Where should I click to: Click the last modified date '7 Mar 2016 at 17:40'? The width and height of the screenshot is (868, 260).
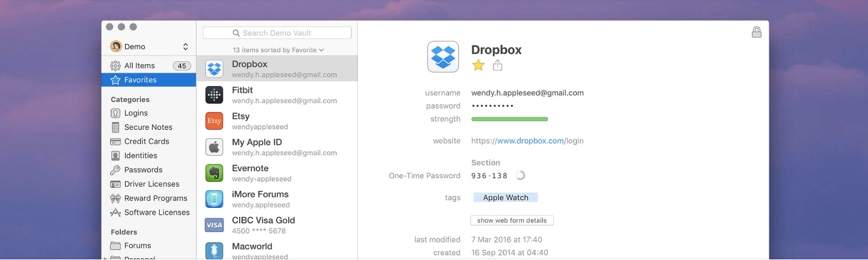coord(507,239)
